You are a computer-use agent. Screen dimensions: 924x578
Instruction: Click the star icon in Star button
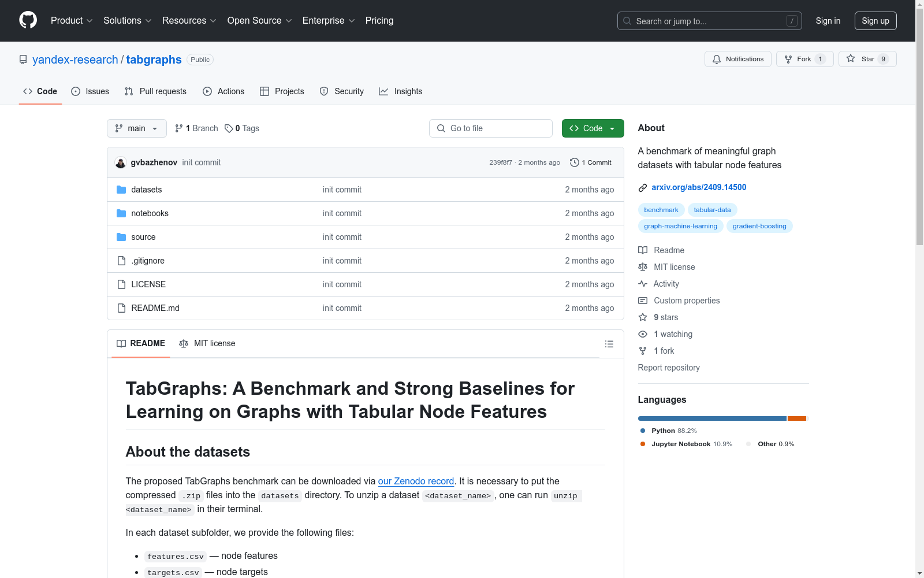click(x=851, y=59)
